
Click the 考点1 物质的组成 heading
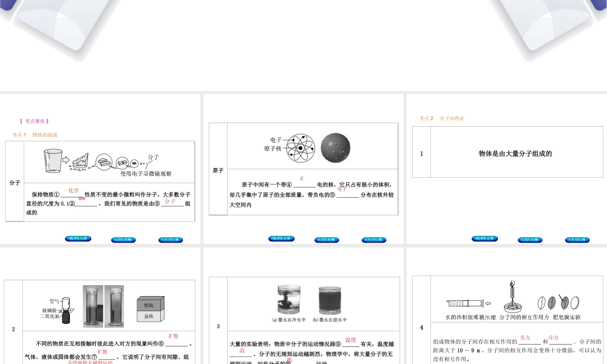(35, 135)
